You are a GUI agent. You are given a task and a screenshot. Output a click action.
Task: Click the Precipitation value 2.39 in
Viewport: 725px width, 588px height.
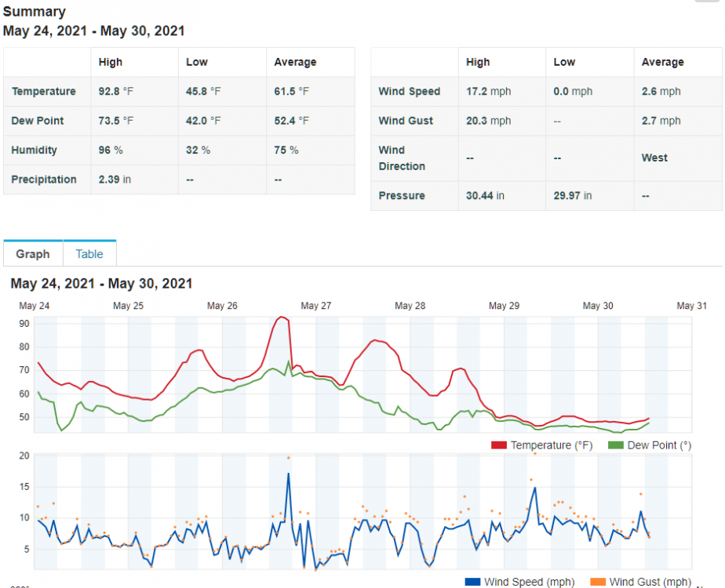pos(115,180)
